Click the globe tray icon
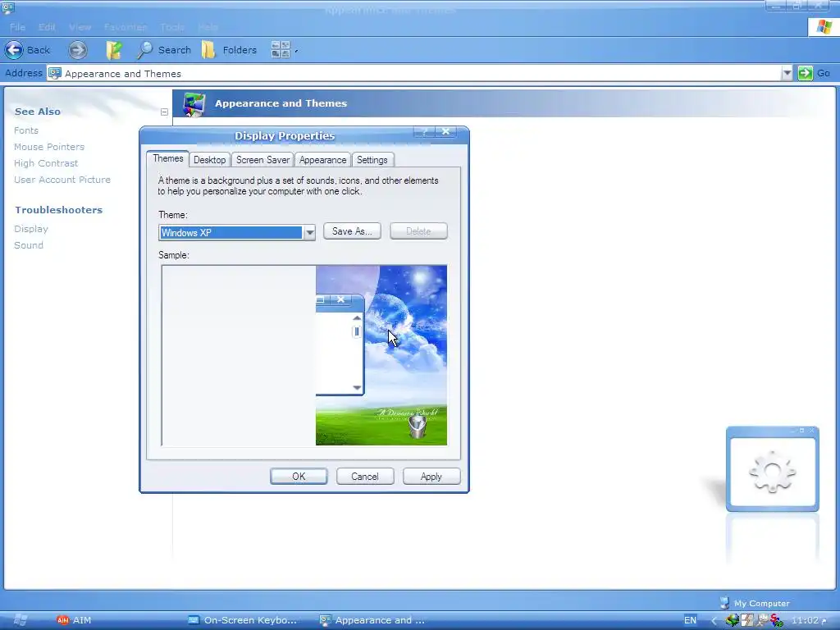The image size is (840, 630). [x=732, y=620]
